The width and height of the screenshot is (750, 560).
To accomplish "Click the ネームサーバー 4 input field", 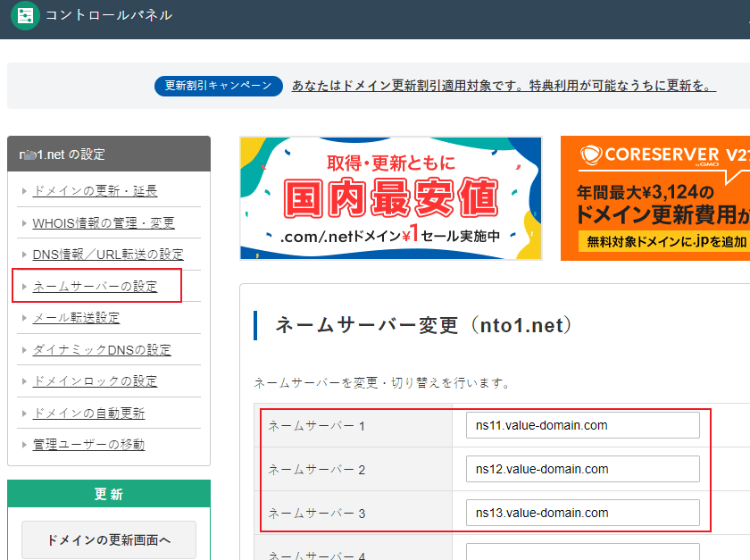I will [x=582, y=552].
